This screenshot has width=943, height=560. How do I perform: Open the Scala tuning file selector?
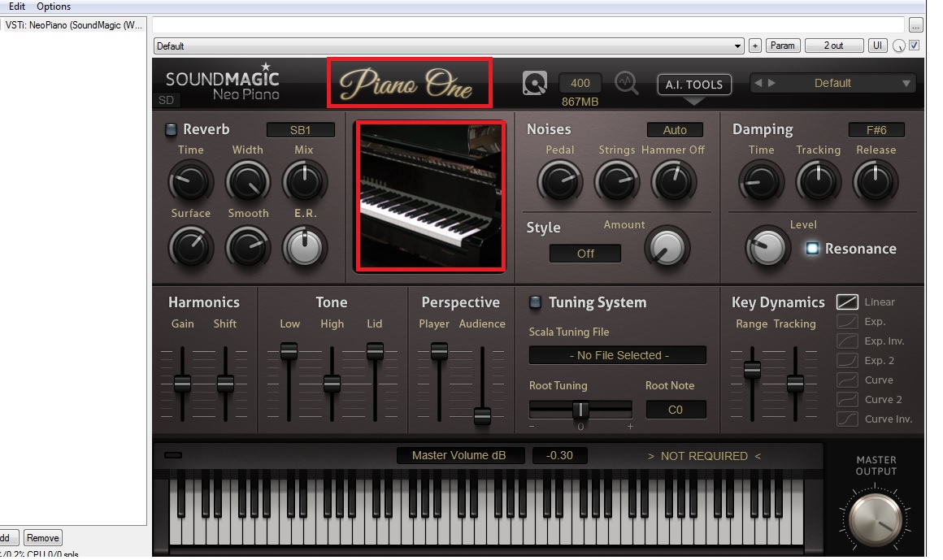618,355
